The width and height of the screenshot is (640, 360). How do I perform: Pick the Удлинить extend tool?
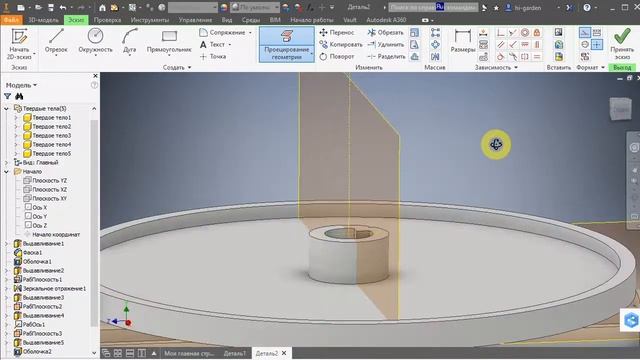[x=385, y=44]
